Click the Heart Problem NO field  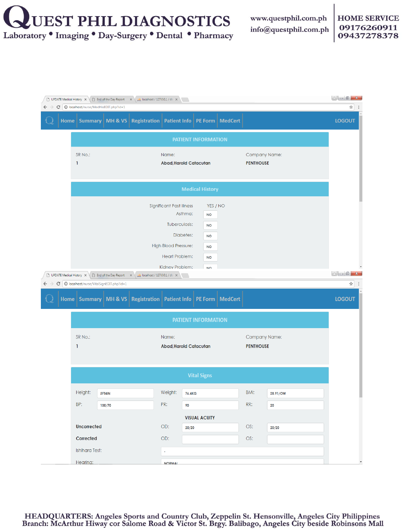tap(210, 257)
